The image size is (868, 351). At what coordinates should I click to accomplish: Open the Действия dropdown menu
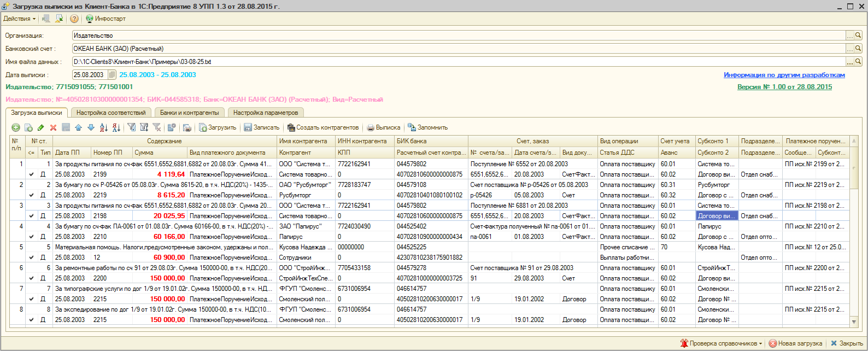[x=19, y=19]
